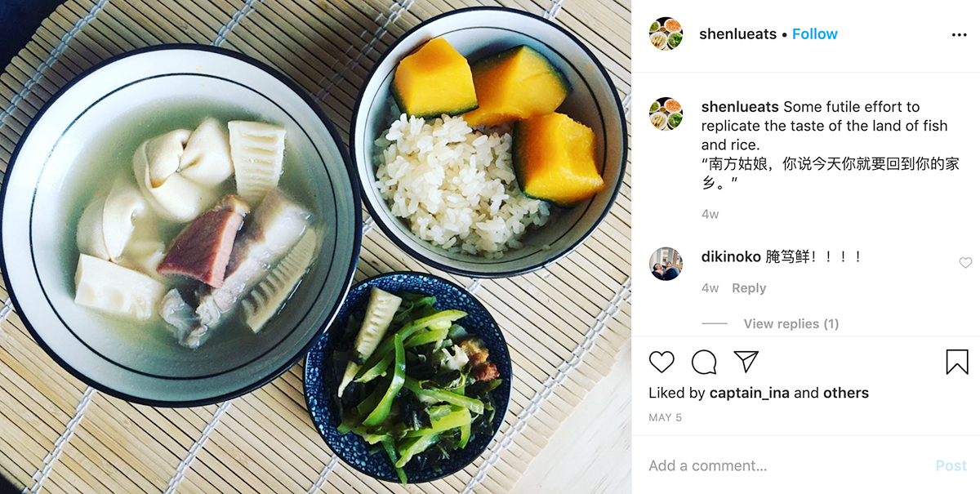Open the MAY 5 post date link
The width and height of the screenshot is (980, 494).
665,417
